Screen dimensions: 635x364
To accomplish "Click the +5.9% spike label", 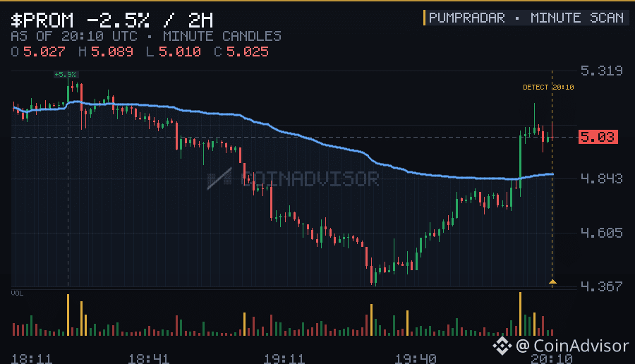I will 66,75.
